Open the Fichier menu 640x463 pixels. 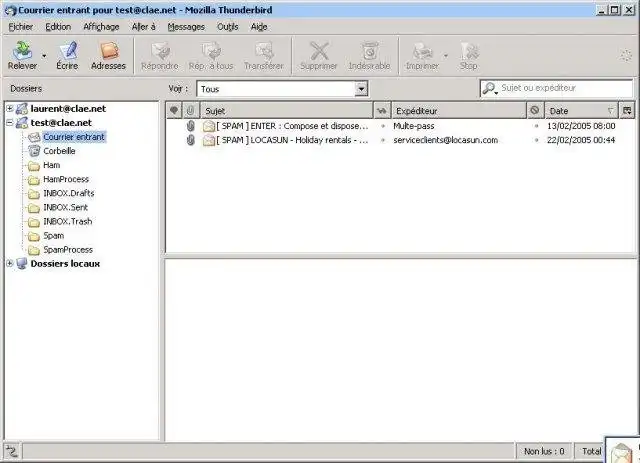[x=20, y=27]
